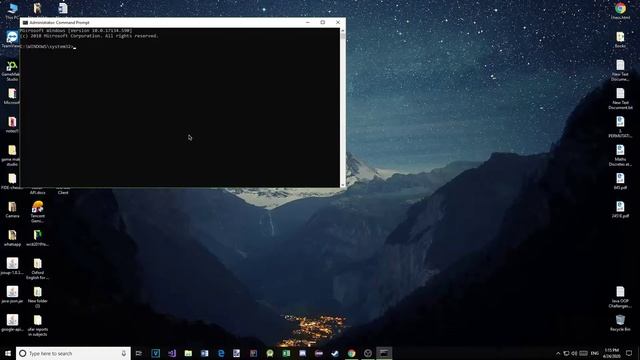Show hidden system tray icons
Screen dimensions: 640x360
point(558,353)
